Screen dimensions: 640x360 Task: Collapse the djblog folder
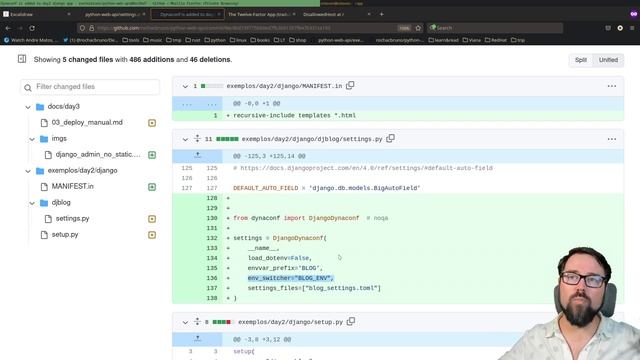click(x=32, y=203)
